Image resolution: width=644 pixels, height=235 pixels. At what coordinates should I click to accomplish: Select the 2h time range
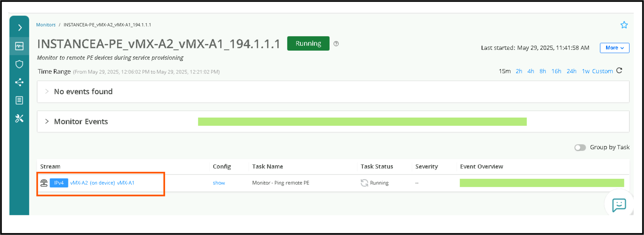tap(519, 71)
